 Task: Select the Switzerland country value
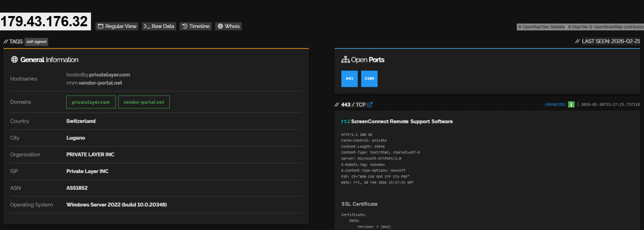click(81, 121)
